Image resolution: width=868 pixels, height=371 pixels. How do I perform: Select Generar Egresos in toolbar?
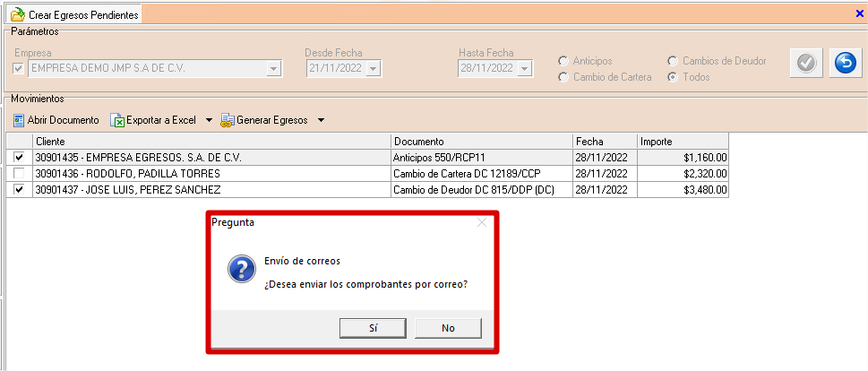click(x=265, y=120)
